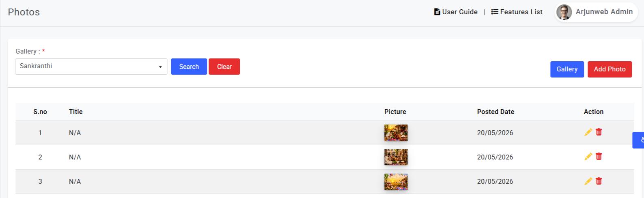
Task: Click the Arjunweb Admin profile avatar
Action: click(564, 12)
